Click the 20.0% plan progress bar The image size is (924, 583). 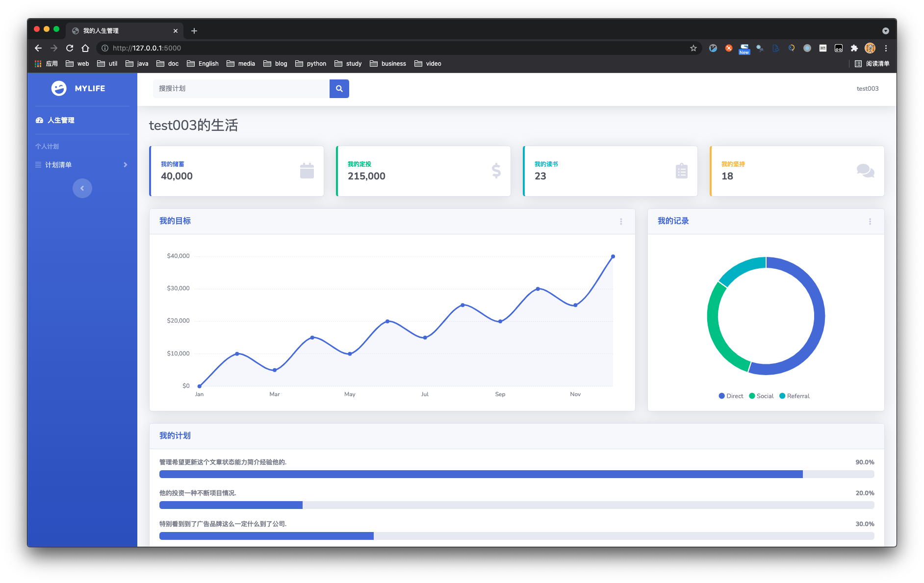pos(517,505)
